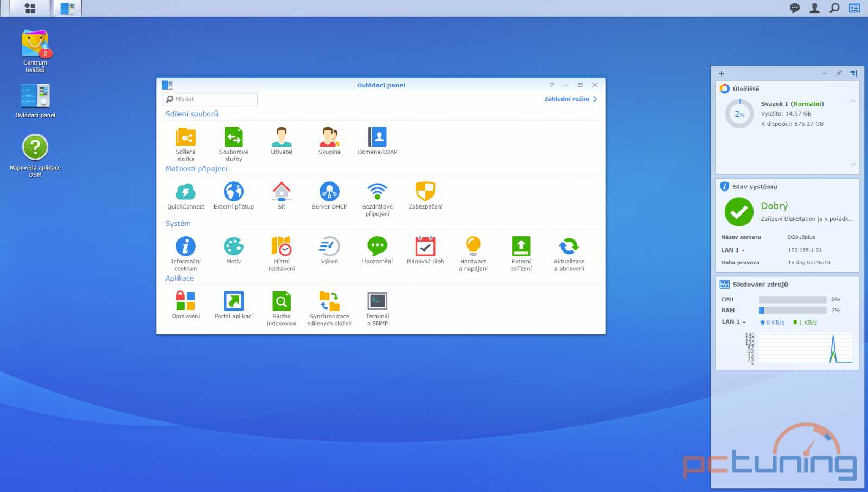Select IP address 192.168.1.21 text
This screenshot has width=868, height=492.
pyautogui.click(x=805, y=250)
